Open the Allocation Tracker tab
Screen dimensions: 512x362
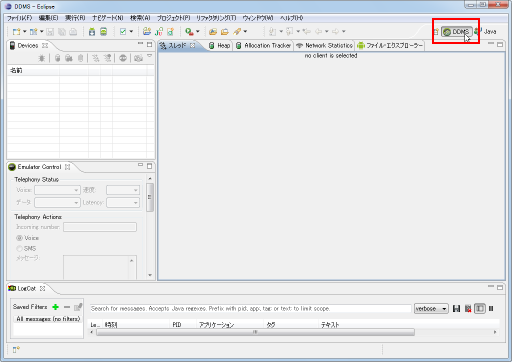(263, 46)
